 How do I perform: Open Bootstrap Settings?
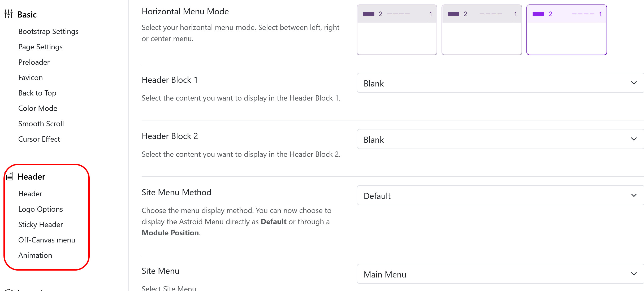click(x=48, y=31)
